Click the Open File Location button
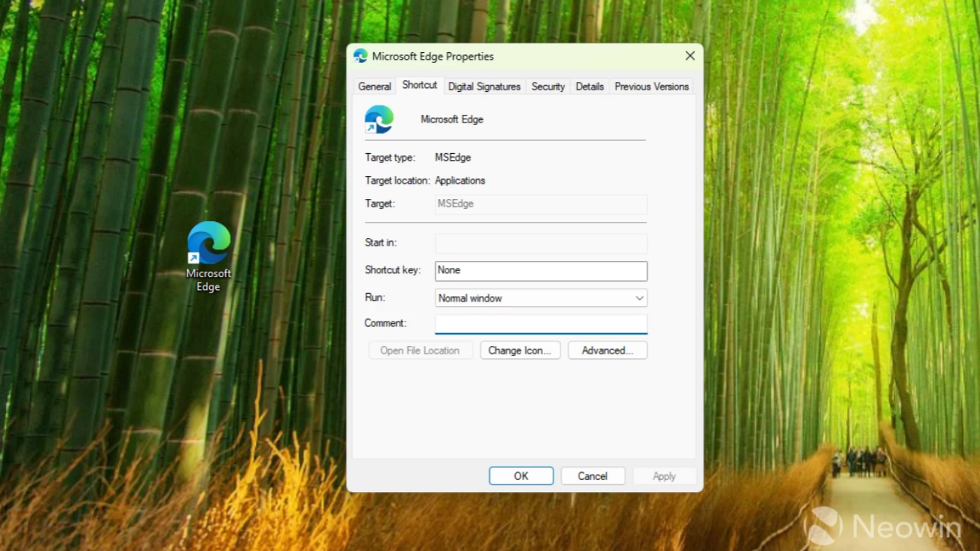The image size is (980, 551). click(420, 350)
